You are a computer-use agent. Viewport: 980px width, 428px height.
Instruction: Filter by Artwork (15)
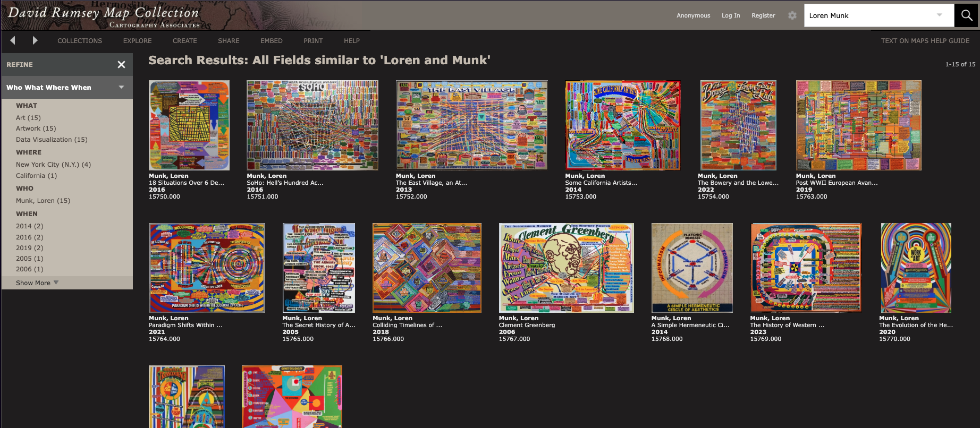36,129
